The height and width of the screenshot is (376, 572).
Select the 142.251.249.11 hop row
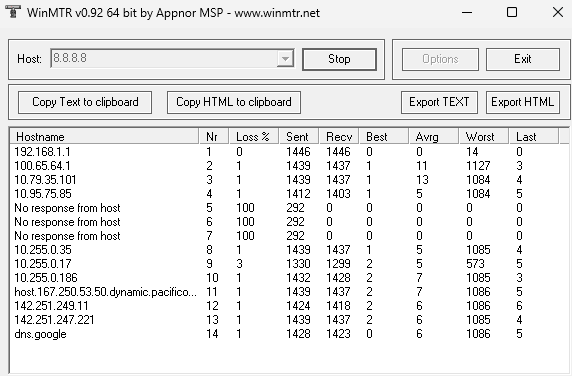click(x=288, y=306)
